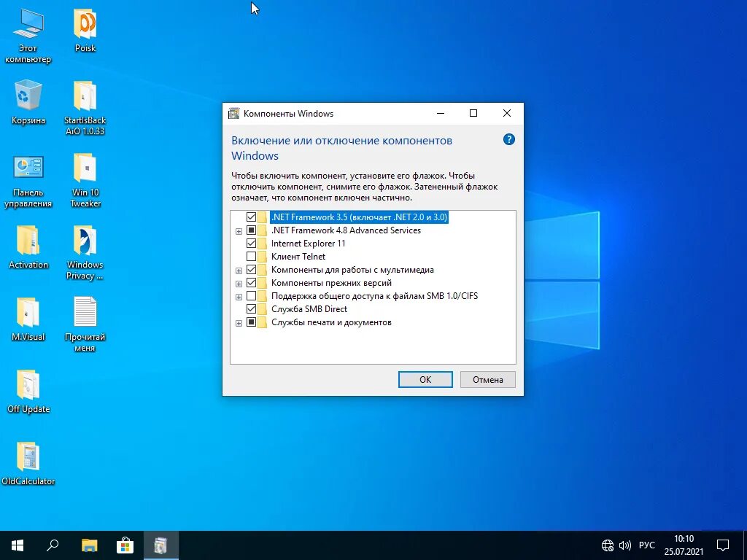This screenshot has width=747, height=560.
Task: Open the volume speaker tray icon
Action: (x=624, y=545)
